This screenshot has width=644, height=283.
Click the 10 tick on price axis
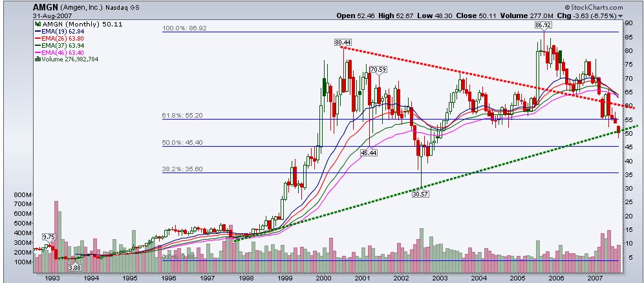pos(628,244)
